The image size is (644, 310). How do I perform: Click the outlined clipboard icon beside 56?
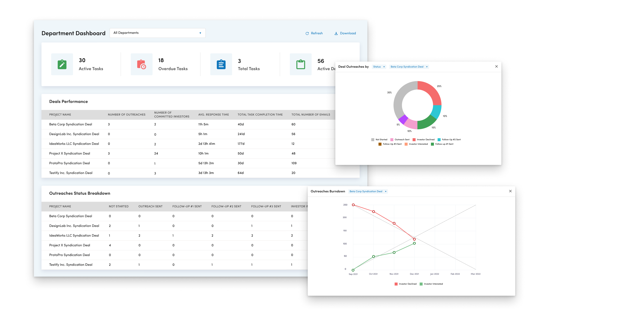point(301,64)
